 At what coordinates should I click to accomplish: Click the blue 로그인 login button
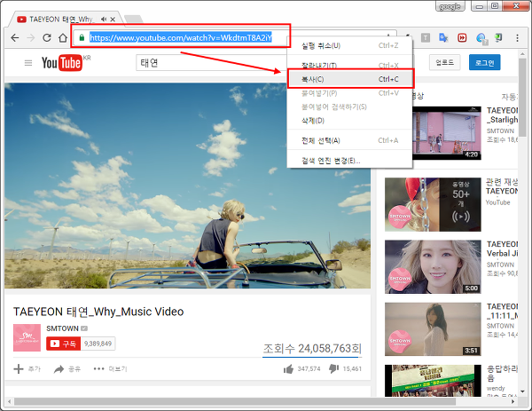pyautogui.click(x=484, y=62)
